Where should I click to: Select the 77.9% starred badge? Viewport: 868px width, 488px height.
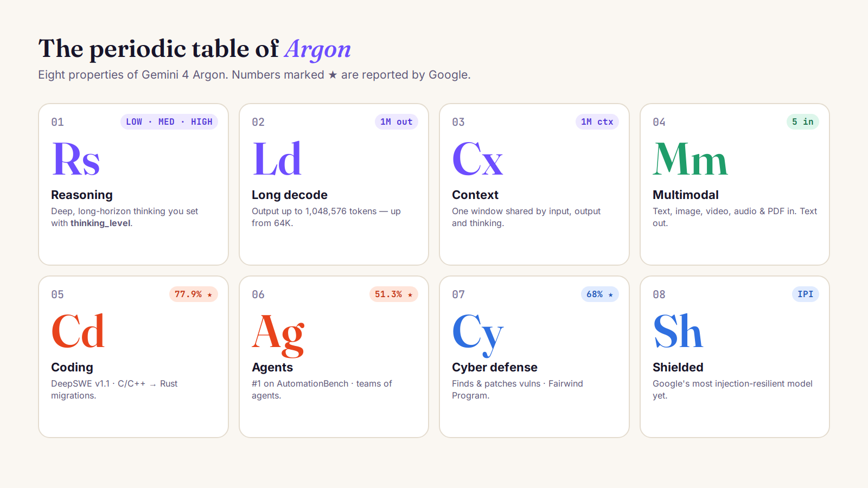coord(194,294)
